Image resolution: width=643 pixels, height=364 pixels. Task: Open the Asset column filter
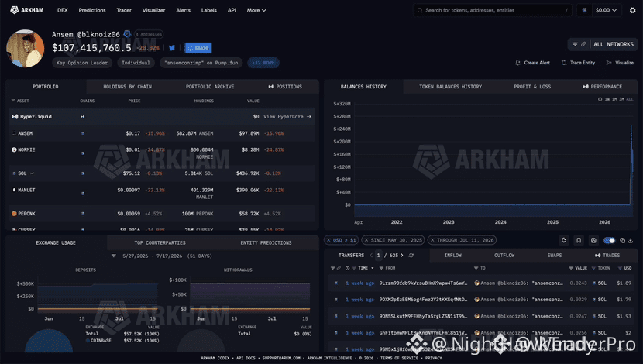pyautogui.click(x=13, y=101)
